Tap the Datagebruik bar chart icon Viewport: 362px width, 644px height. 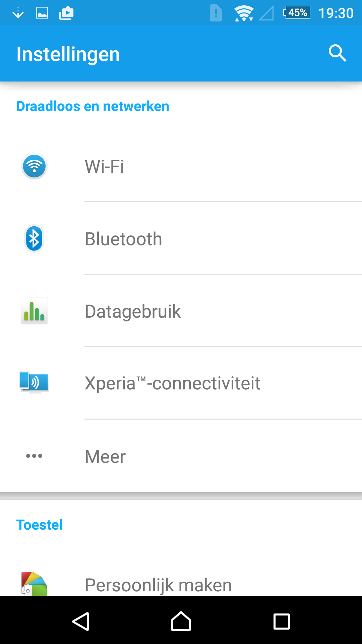point(34,311)
